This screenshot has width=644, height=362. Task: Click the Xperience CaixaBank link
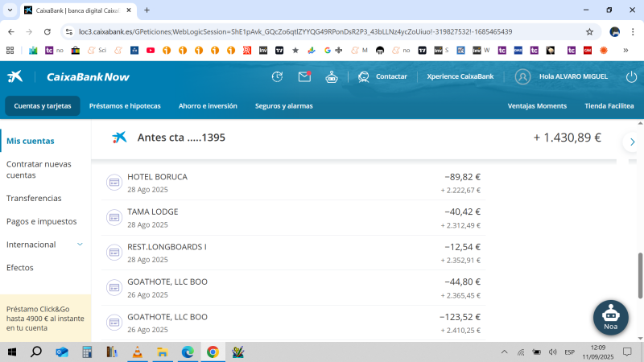click(460, 76)
